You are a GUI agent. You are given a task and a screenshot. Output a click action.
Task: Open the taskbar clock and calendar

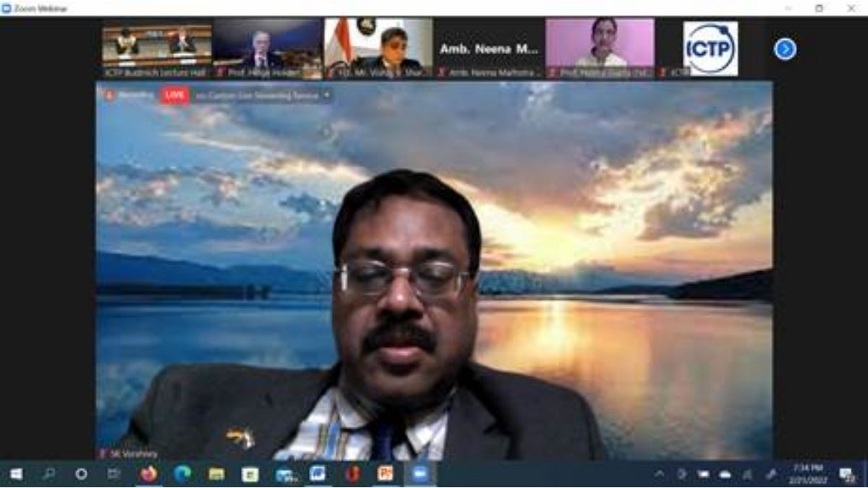[x=808, y=474]
